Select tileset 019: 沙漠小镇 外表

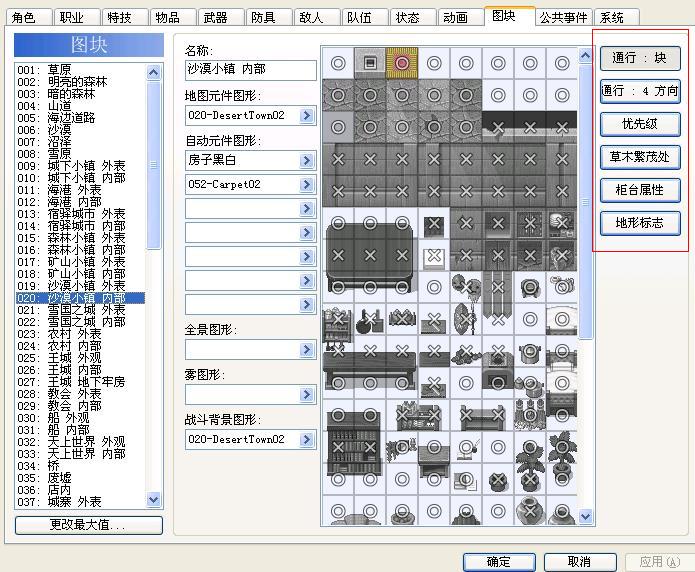click(x=81, y=286)
